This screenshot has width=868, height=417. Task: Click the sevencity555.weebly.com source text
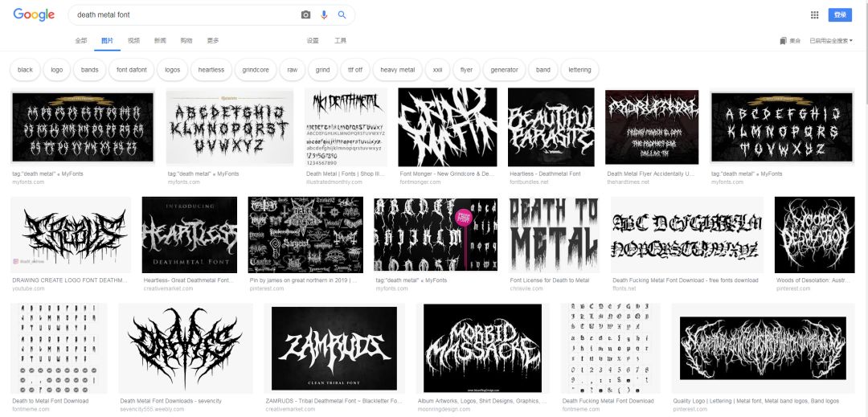click(x=152, y=409)
